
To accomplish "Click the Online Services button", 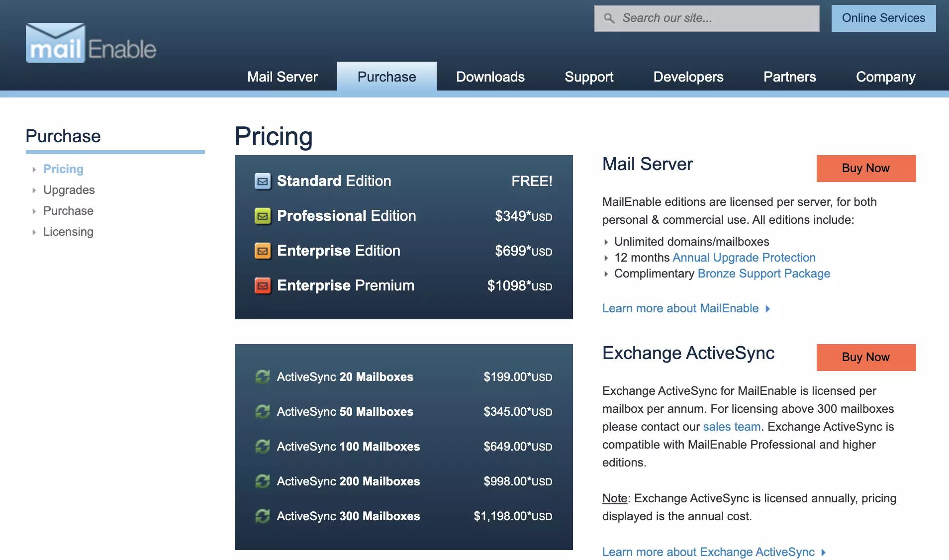I will (883, 18).
